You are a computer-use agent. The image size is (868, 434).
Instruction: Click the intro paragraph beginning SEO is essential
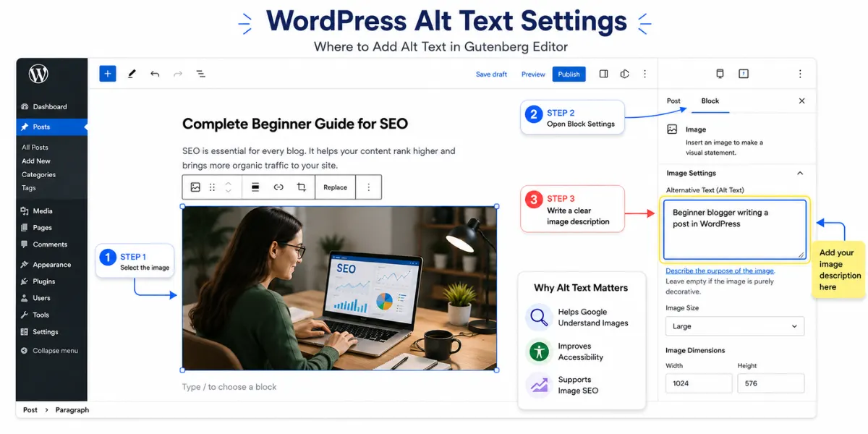click(319, 158)
